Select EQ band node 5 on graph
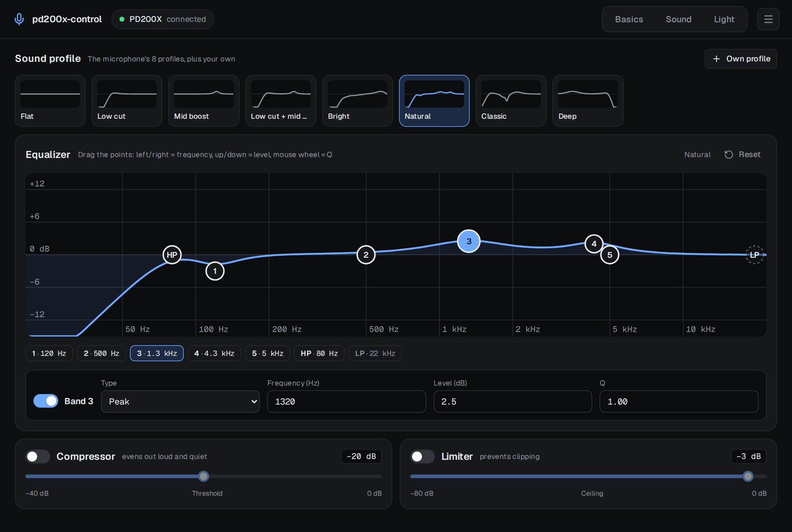 610,255
